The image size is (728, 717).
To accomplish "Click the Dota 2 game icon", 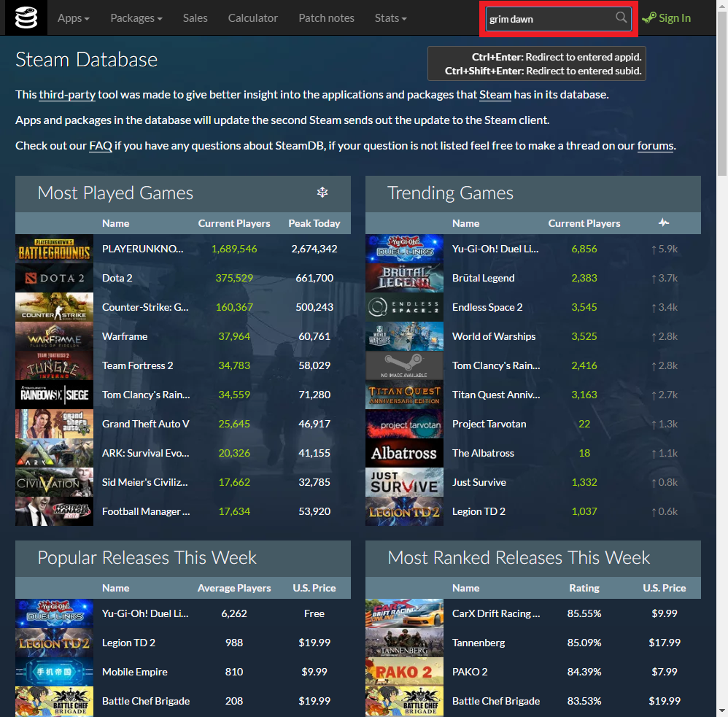I will tap(54, 277).
